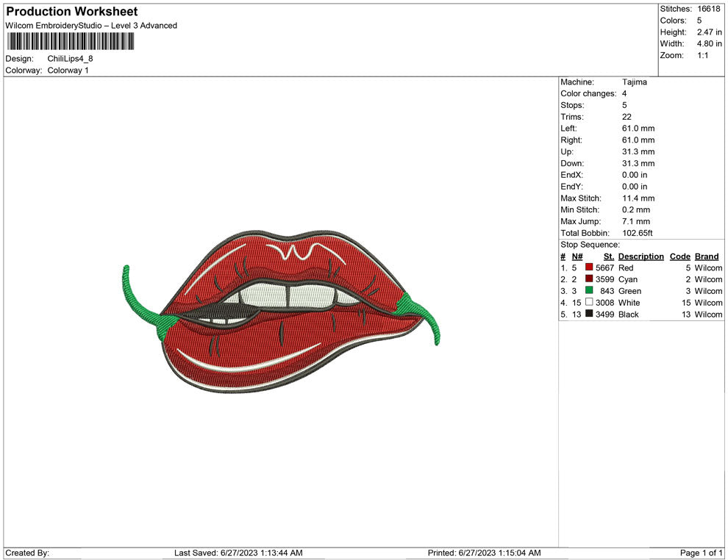Click the White thread swatch for color 15
The width and height of the screenshot is (728, 560).
point(588,303)
